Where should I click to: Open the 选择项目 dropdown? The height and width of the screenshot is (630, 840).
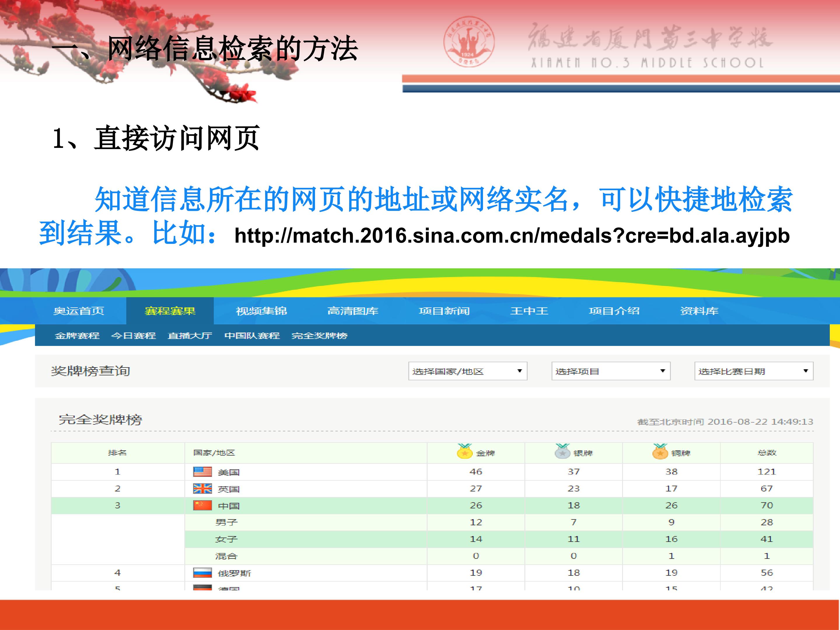(x=611, y=371)
